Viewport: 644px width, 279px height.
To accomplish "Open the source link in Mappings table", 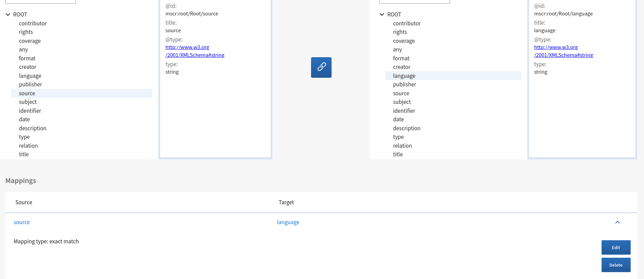I will tap(22, 222).
